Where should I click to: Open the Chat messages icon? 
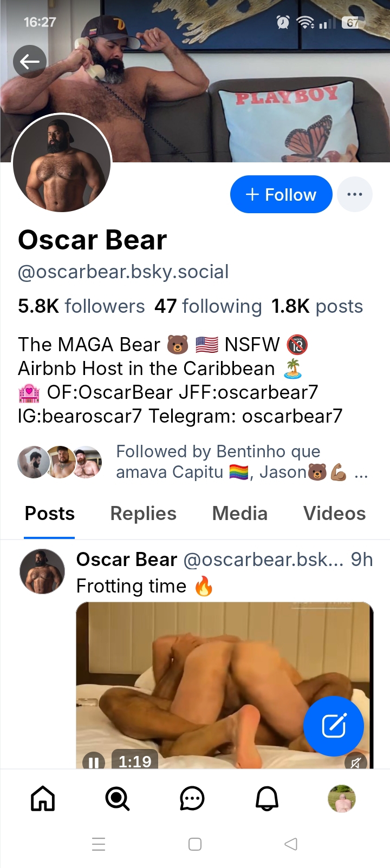pos(192,798)
